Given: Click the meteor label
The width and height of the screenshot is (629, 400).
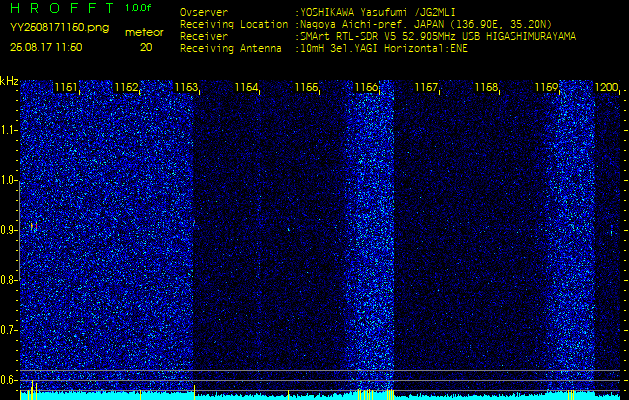Looking at the screenshot, I should pyautogui.click(x=144, y=33).
